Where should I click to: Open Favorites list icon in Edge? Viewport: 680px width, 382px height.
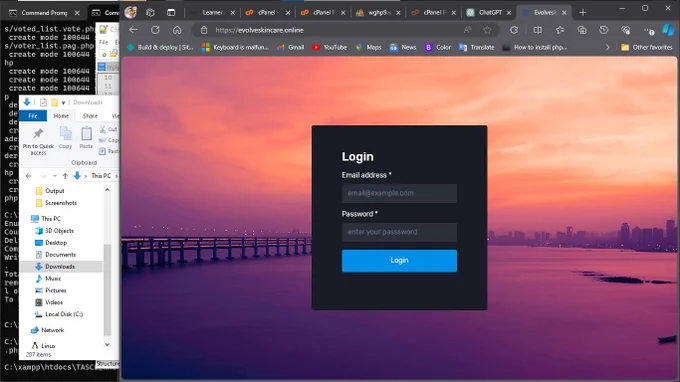pos(560,30)
